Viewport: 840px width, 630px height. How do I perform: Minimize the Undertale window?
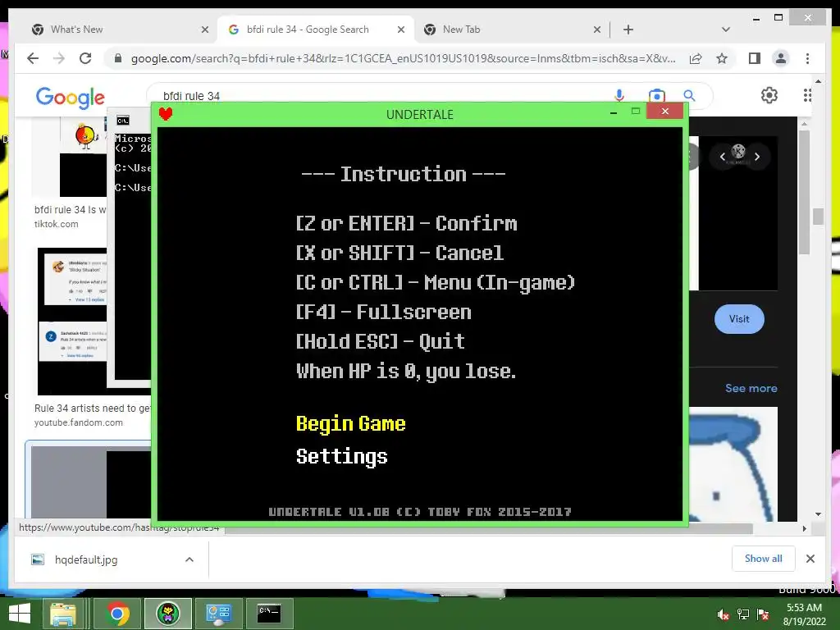click(614, 112)
